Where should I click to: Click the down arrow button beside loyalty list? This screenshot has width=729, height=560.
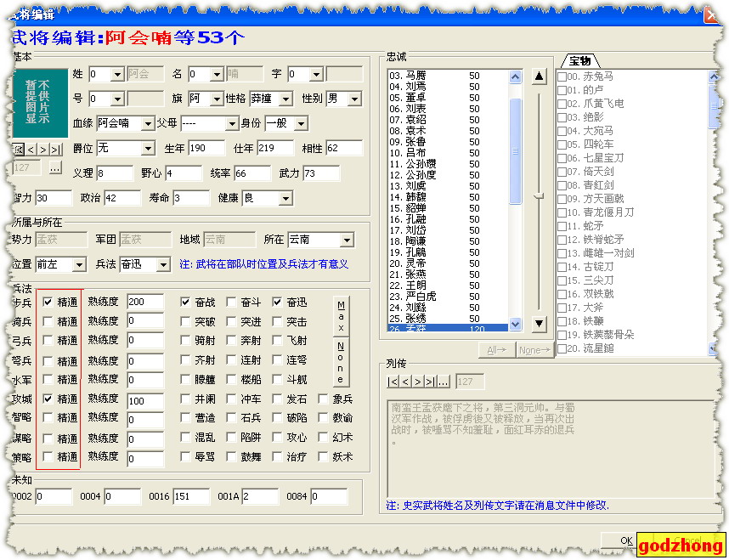click(x=539, y=323)
